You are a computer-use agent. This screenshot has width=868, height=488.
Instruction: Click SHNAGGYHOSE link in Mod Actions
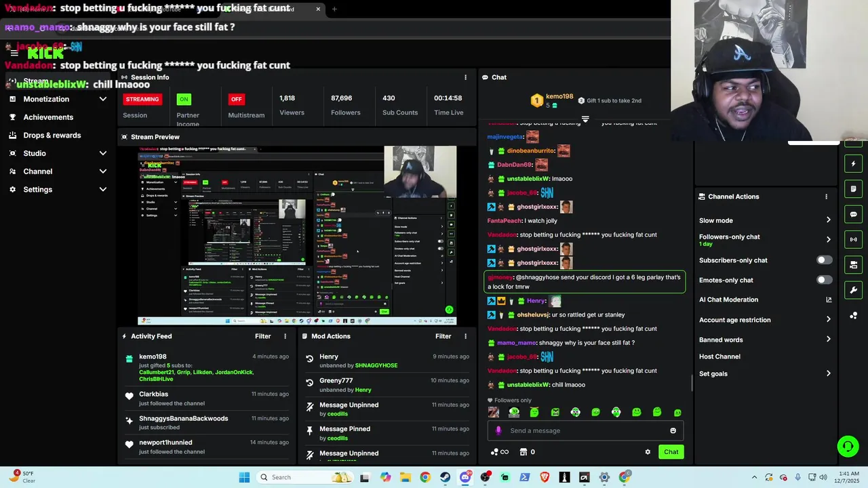(376, 365)
